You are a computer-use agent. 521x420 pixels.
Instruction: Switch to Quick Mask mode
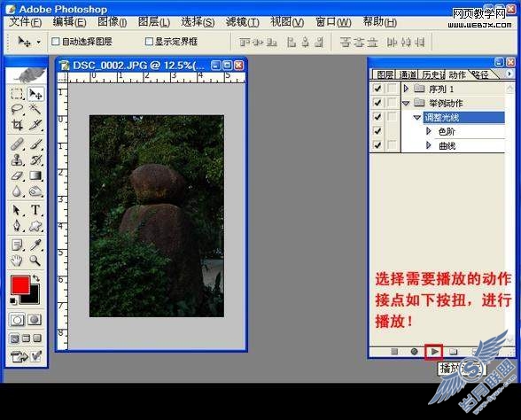click(x=35, y=320)
